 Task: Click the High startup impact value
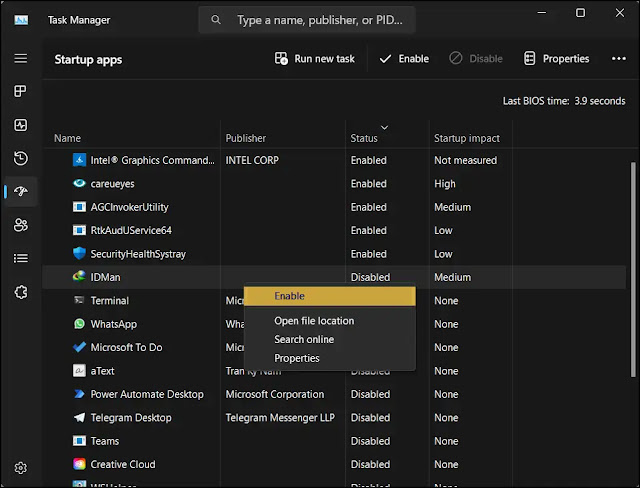[x=444, y=184]
